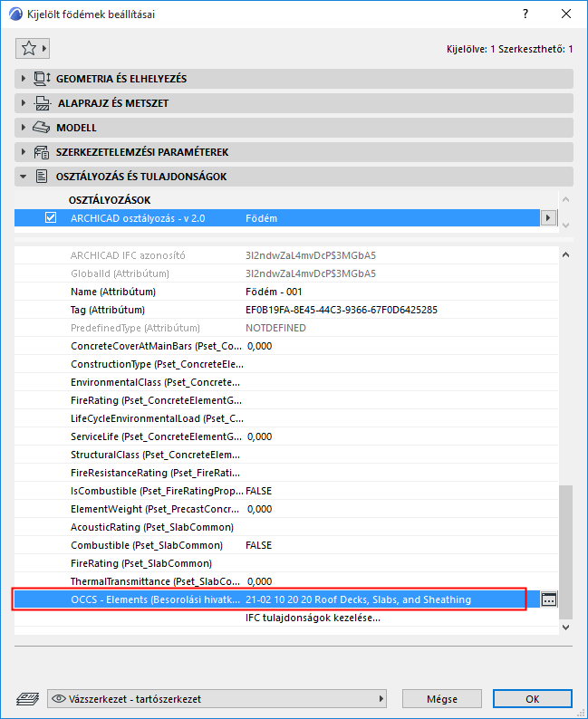Expand the Geometria és Elhelyezés panel
This screenshot has width=588, height=719.
click(24, 79)
